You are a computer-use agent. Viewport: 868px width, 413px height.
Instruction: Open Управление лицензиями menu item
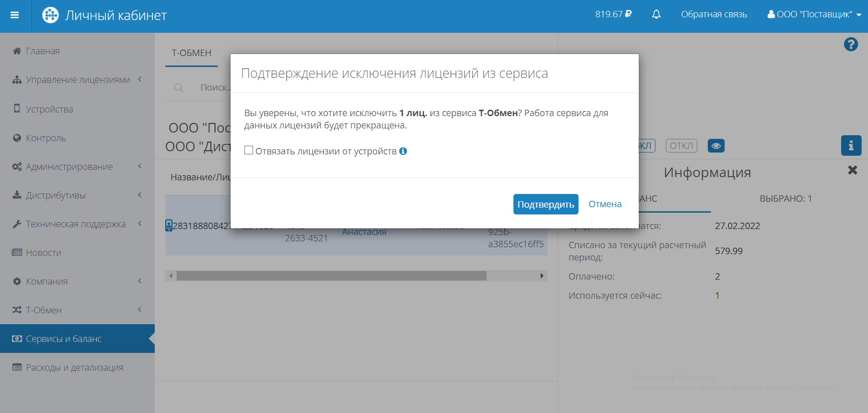(78, 80)
